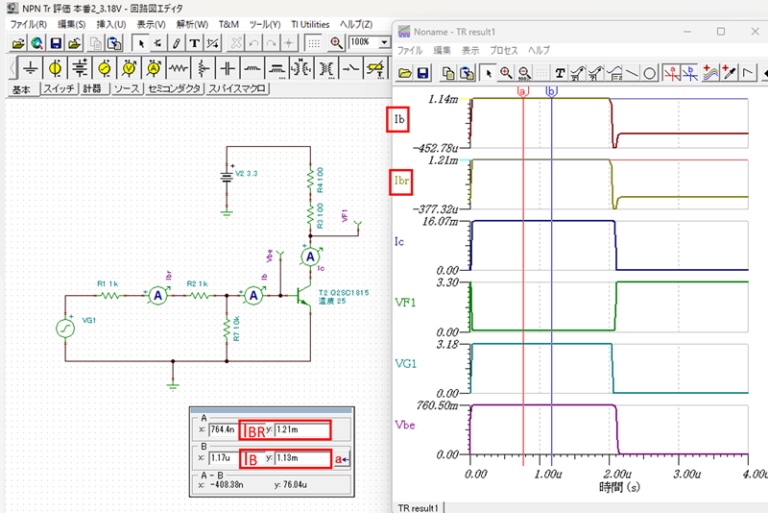
Task: Click the text tool in schematic editor
Action: click(194, 43)
